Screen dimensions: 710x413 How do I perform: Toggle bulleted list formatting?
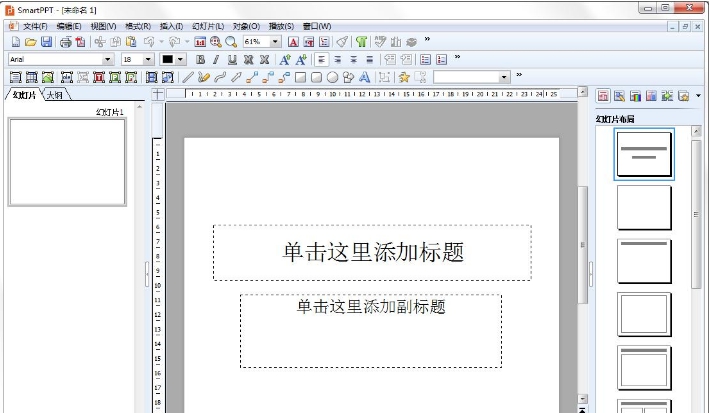[425, 59]
